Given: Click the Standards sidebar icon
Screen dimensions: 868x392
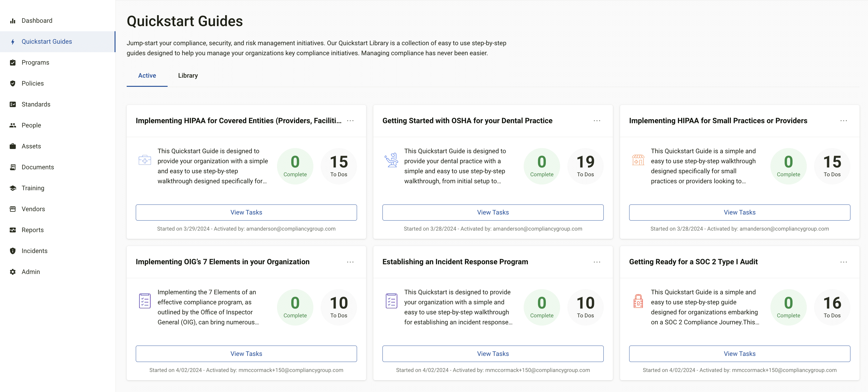Looking at the screenshot, I should point(12,104).
